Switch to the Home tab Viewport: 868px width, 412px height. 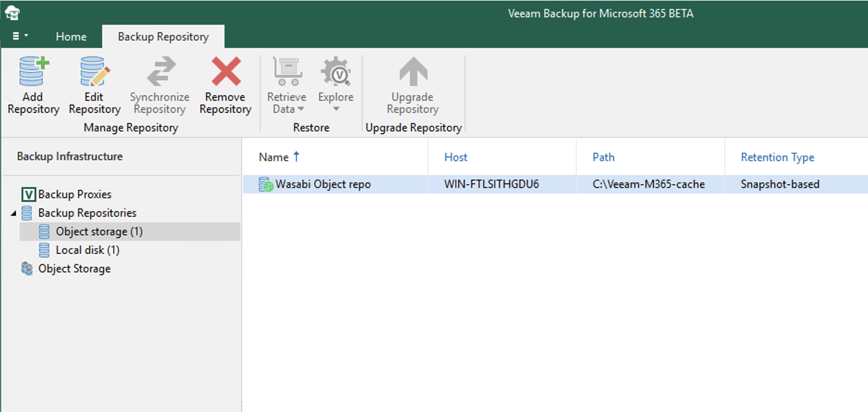click(71, 37)
